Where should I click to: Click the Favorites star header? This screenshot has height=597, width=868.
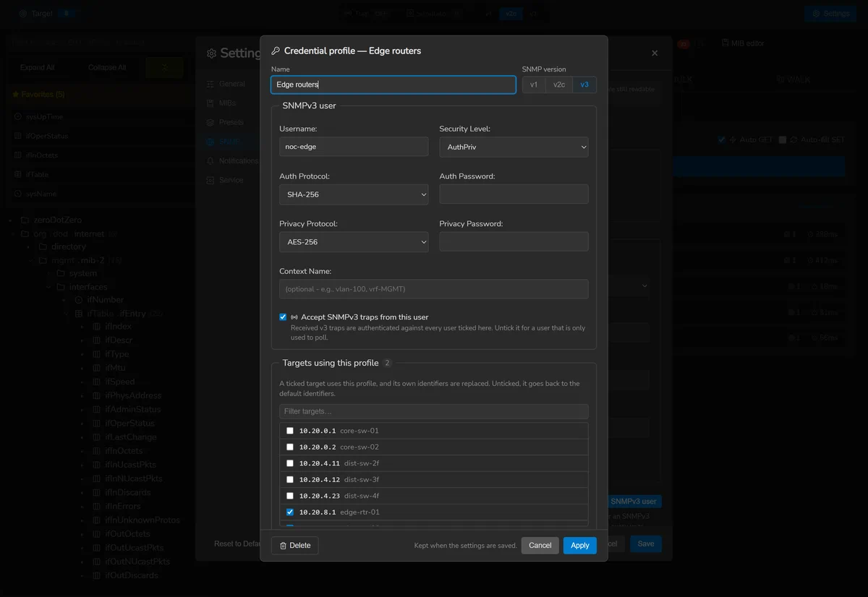click(x=39, y=94)
